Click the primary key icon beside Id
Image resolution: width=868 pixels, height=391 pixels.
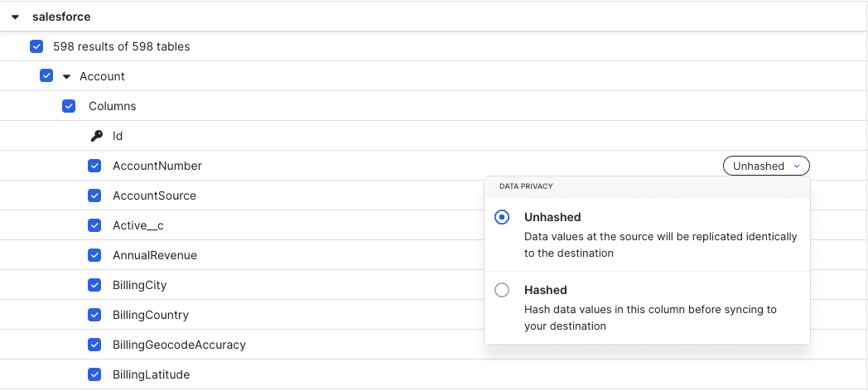coord(96,136)
